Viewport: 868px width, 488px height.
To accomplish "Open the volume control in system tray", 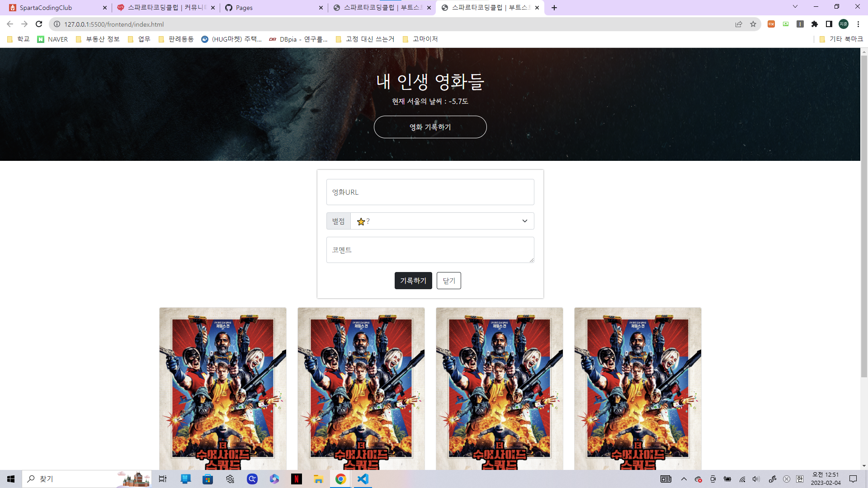I will click(756, 479).
